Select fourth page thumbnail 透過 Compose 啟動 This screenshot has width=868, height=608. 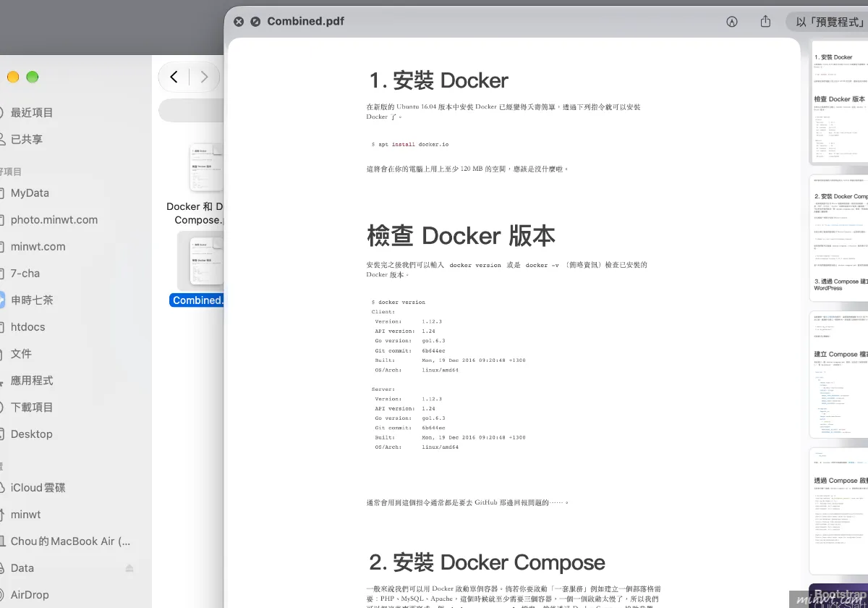tap(839, 511)
